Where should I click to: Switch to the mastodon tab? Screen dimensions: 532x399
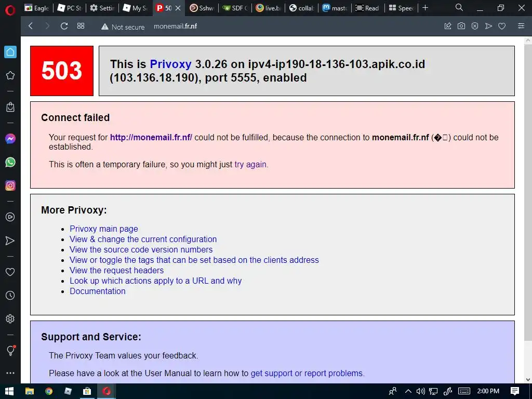(335, 8)
